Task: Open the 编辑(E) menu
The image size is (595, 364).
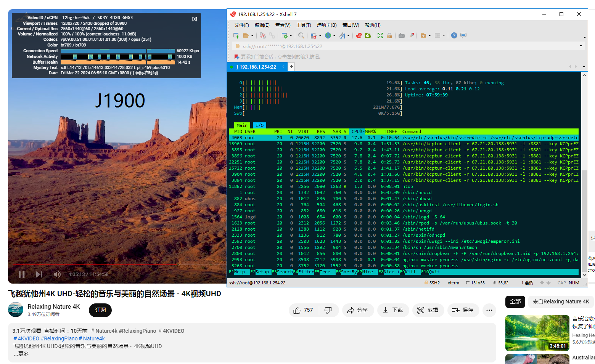Action: [x=262, y=25]
